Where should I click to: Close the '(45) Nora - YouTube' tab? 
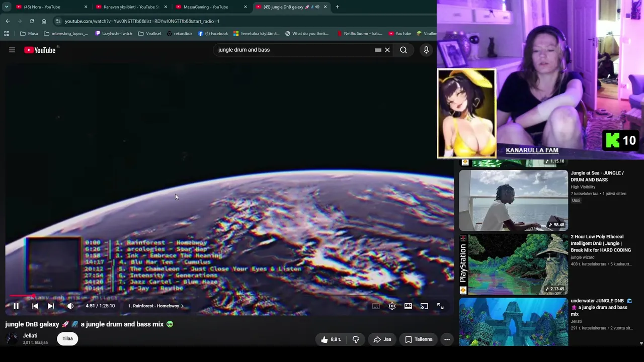click(86, 7)
